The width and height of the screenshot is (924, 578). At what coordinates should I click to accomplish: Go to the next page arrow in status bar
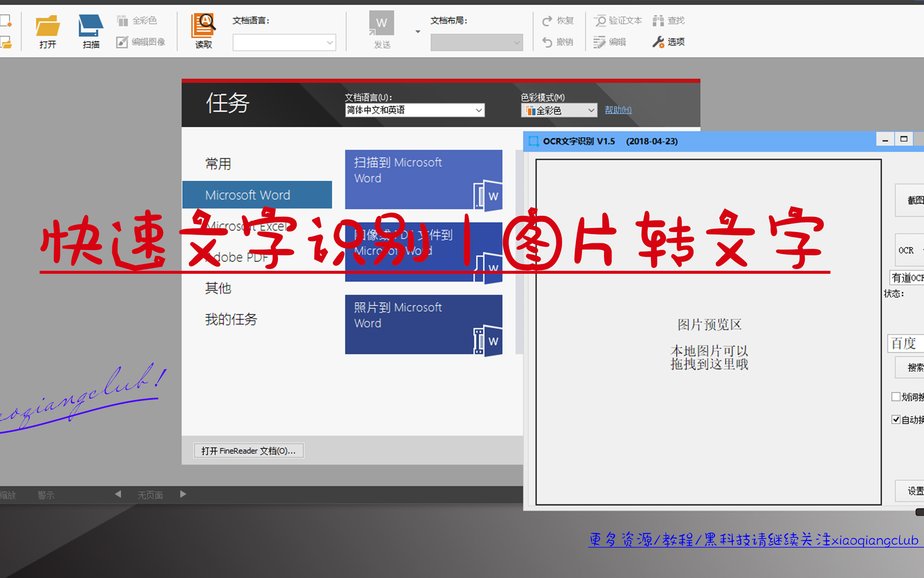[x=183, y=494]
